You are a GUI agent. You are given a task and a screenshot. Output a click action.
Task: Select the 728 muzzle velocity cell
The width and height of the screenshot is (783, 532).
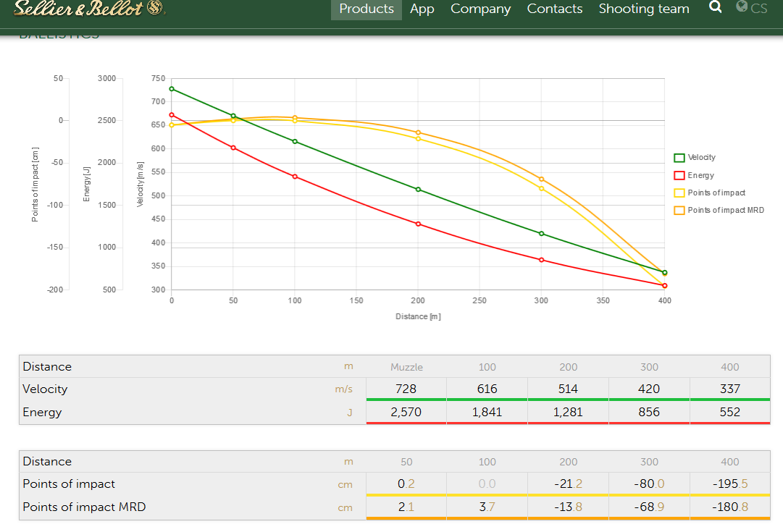[x=406, y=389]
